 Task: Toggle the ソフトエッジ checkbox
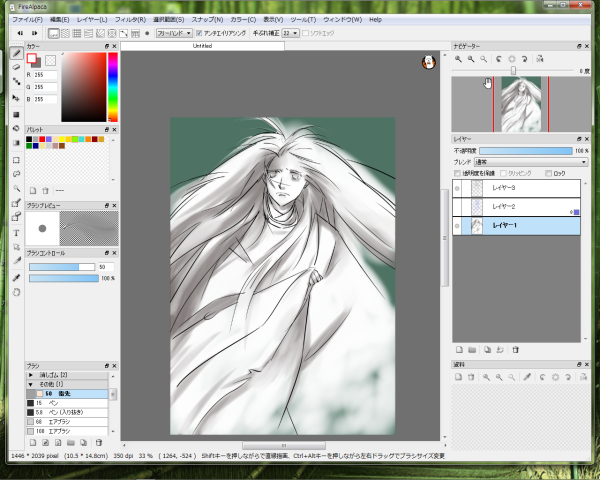[305, 33]
